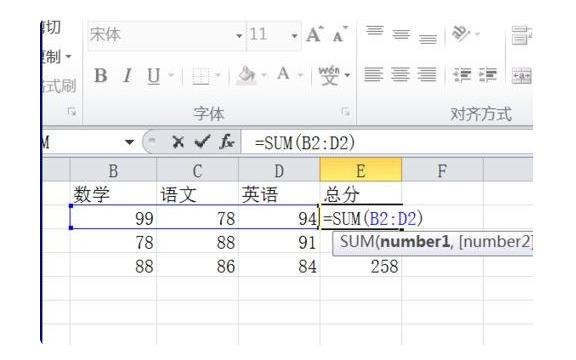The height and width of the screenshot is (360, 576).
Task: Open phonetic guide dropdown arrow
Action: [x=347, y=75]
